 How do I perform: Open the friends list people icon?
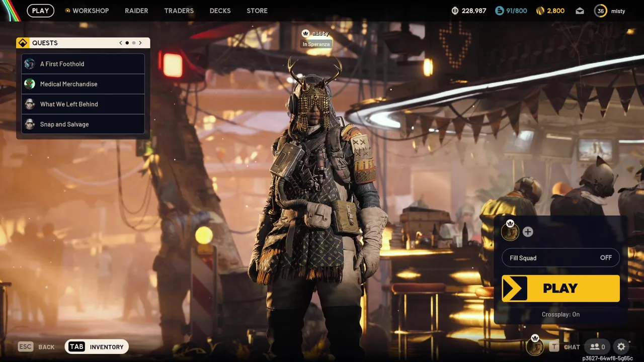click(x=598, y=347)
